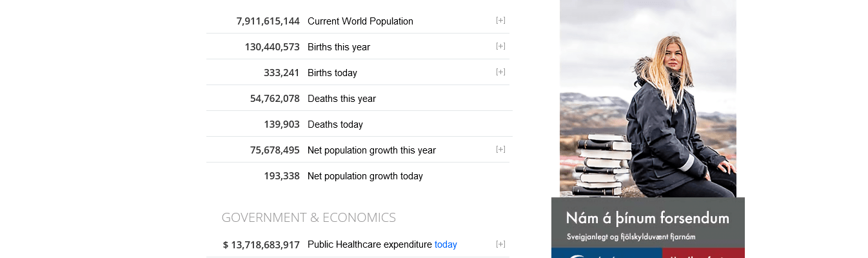Click the blue "today" link
Image resolution: width=868 pixels, height=258 pixels.
(x=446, y=244)
